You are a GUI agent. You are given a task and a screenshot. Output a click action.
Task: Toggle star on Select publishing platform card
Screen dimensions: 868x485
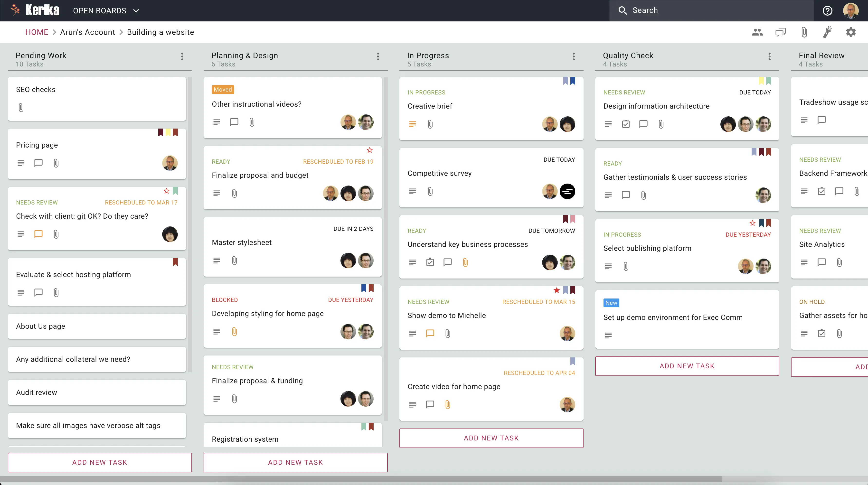tap(752, 223)
